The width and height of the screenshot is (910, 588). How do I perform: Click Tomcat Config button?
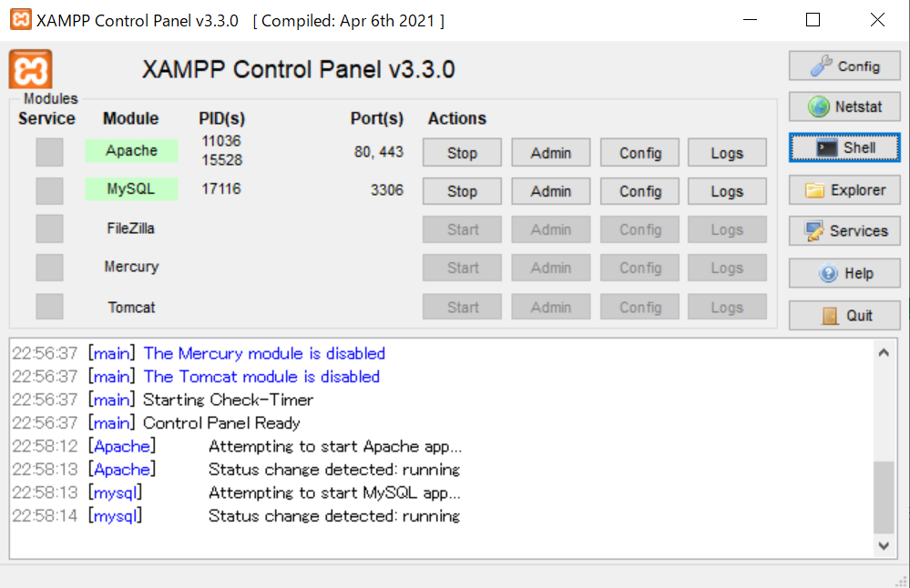click(x=640, y=307)
